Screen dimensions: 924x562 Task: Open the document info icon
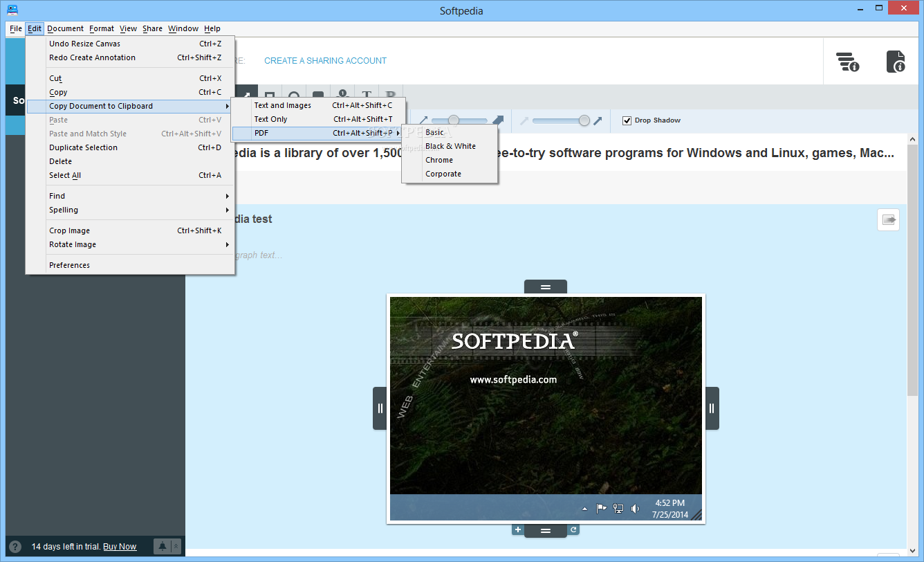click(x=896, y=62)
